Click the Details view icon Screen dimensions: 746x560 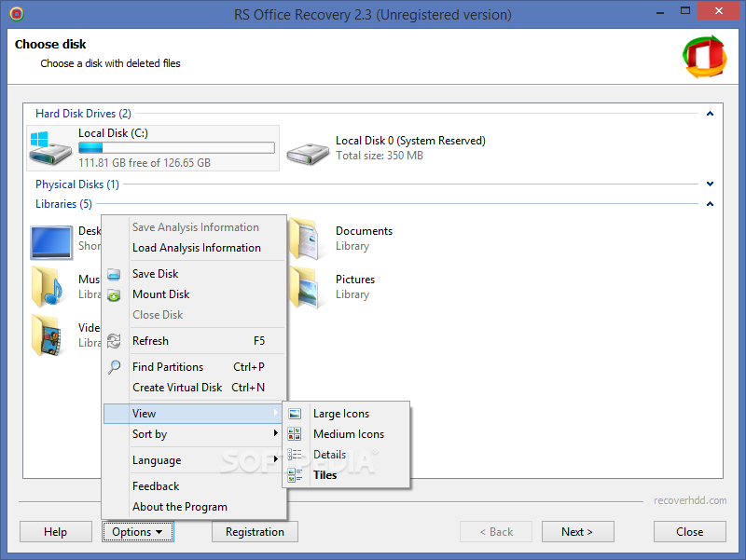(x=295, y=455)
